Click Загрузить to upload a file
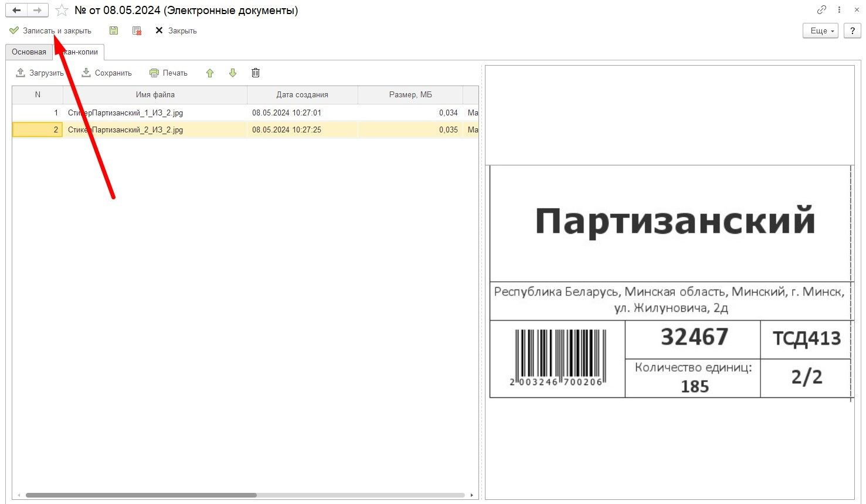Screen dimensions: 866x504 click(40, 73)
